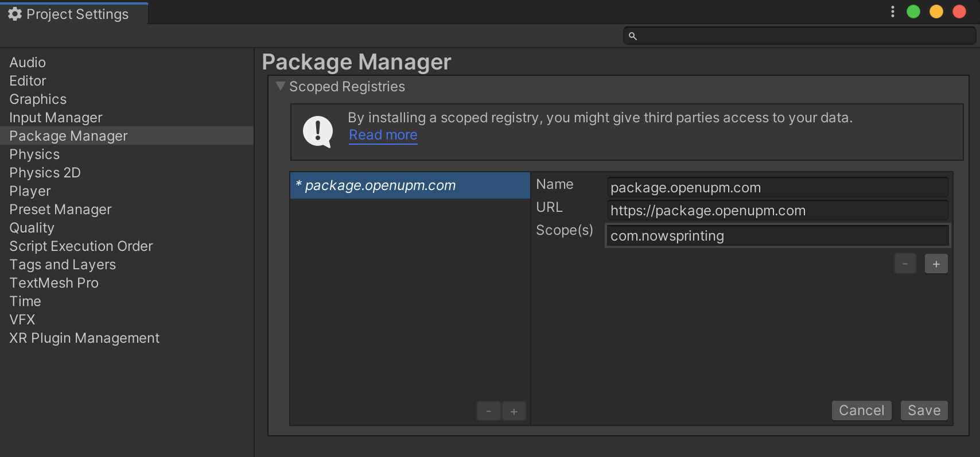
Task: Remove scope with minus button
Action: pos(905,264)
